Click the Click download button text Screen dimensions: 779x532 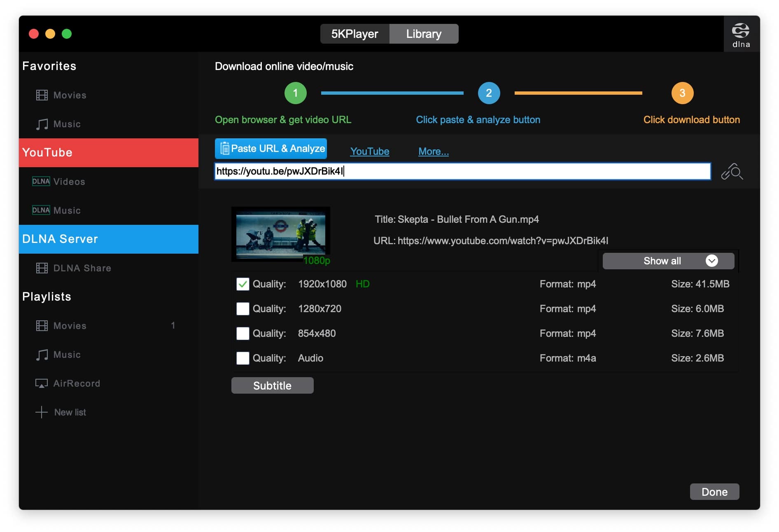pos(692,120)
